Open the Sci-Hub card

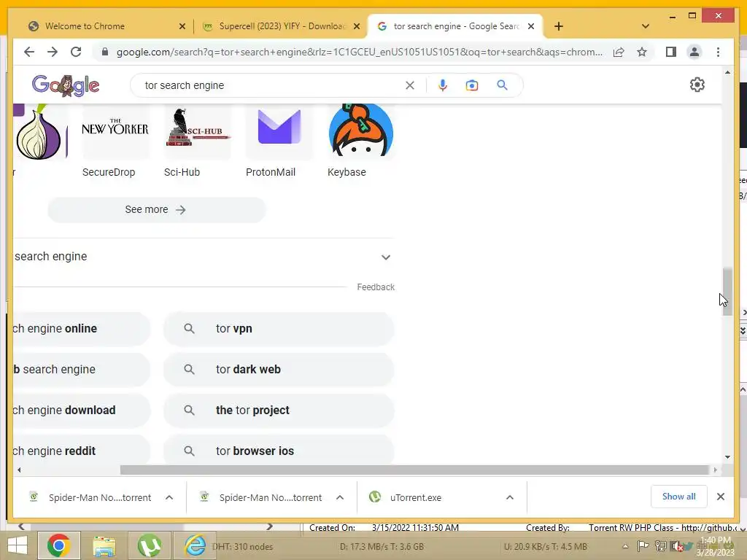[197, 141]
